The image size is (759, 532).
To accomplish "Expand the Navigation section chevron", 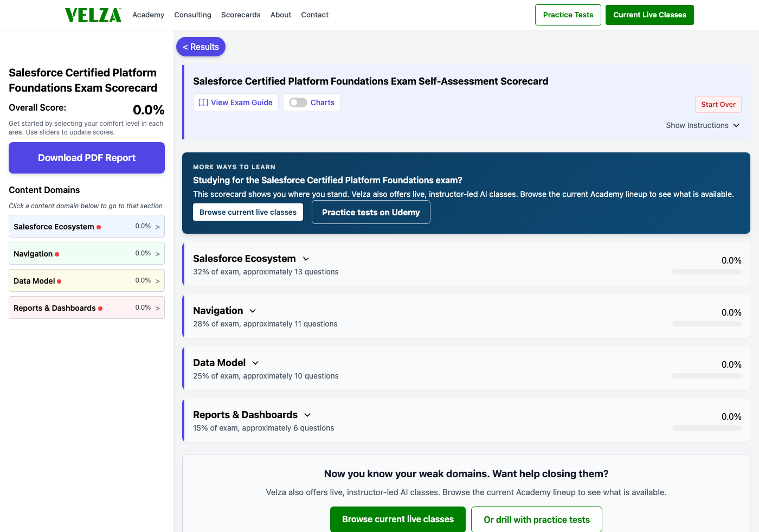I will pos(253,311).
